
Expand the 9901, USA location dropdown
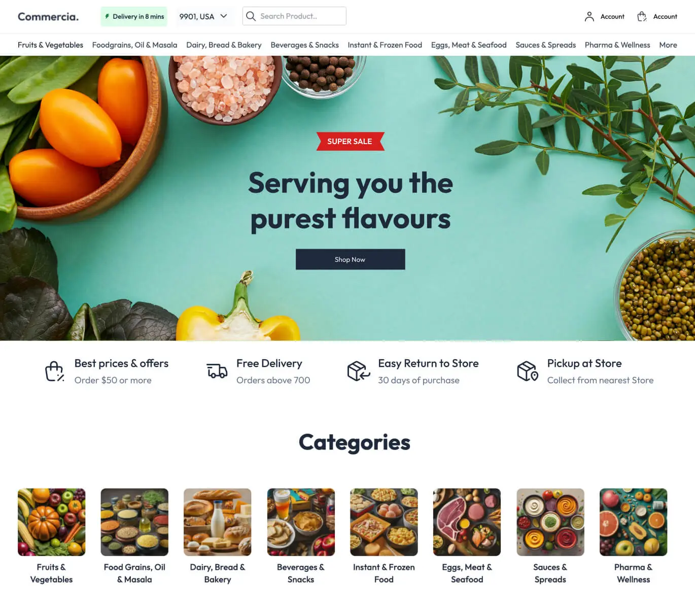point(203,17)
